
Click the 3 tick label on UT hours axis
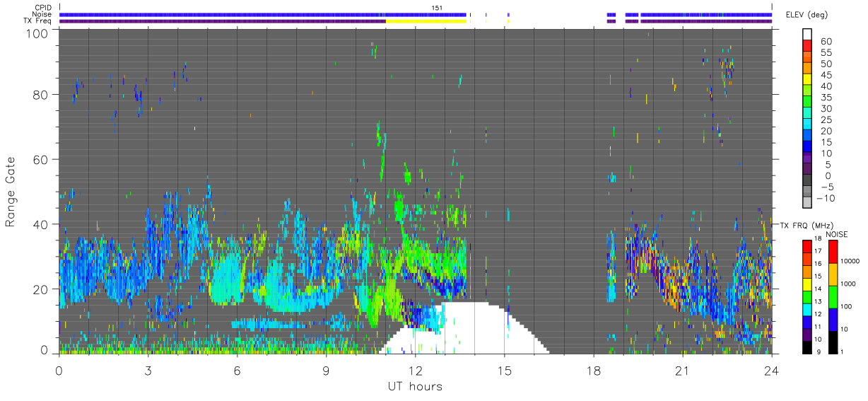pos(148,370)
